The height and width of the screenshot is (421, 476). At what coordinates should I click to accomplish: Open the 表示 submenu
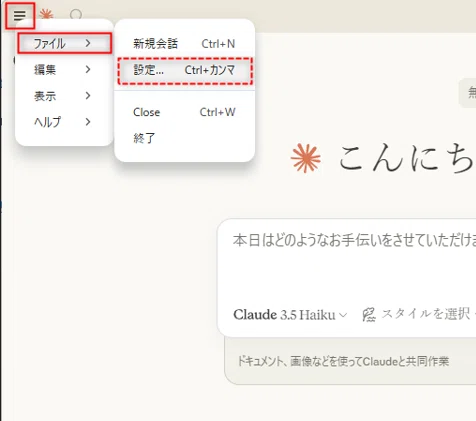64,96
